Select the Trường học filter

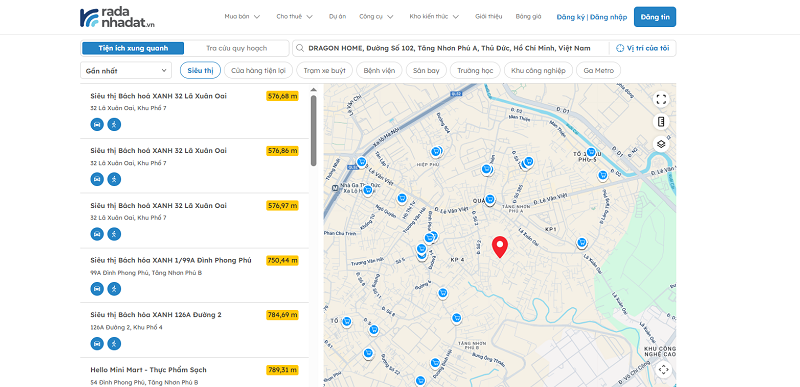tap(475, 70)
